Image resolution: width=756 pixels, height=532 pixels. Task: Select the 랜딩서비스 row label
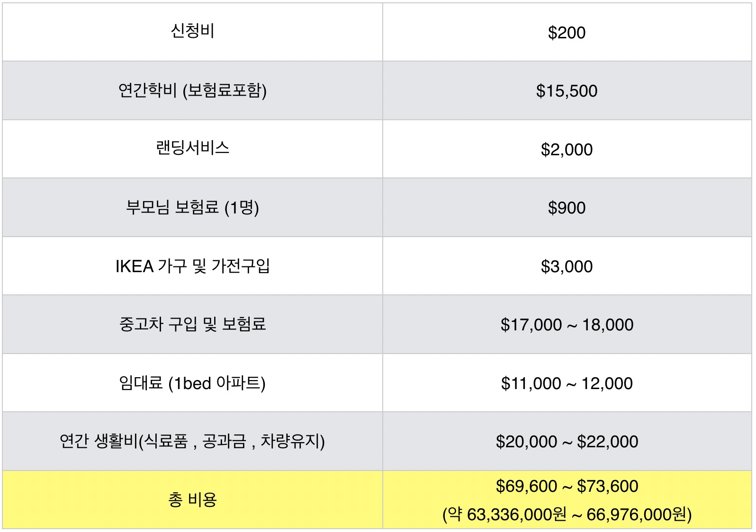[x=192, y=148]
